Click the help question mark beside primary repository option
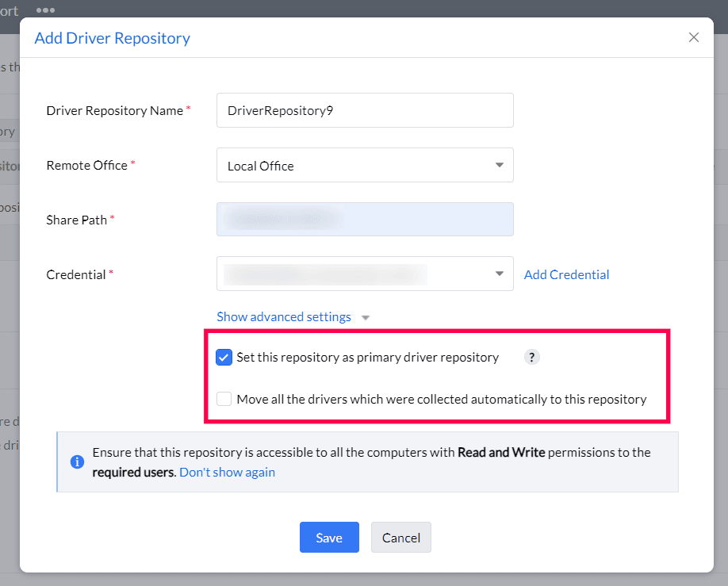 [531, 358]
